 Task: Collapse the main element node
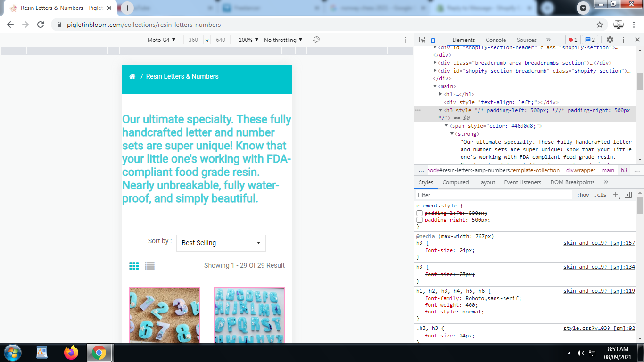(435, 87)
